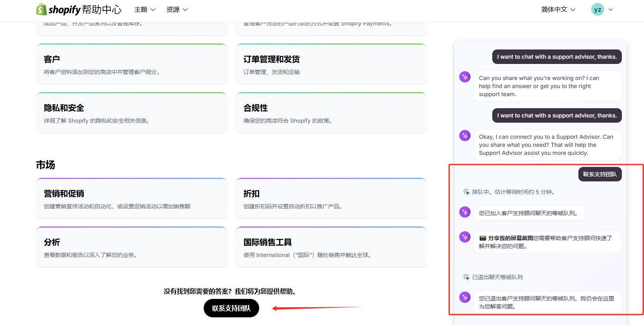Click the spinner icon next to 排队中

(466, 192)
